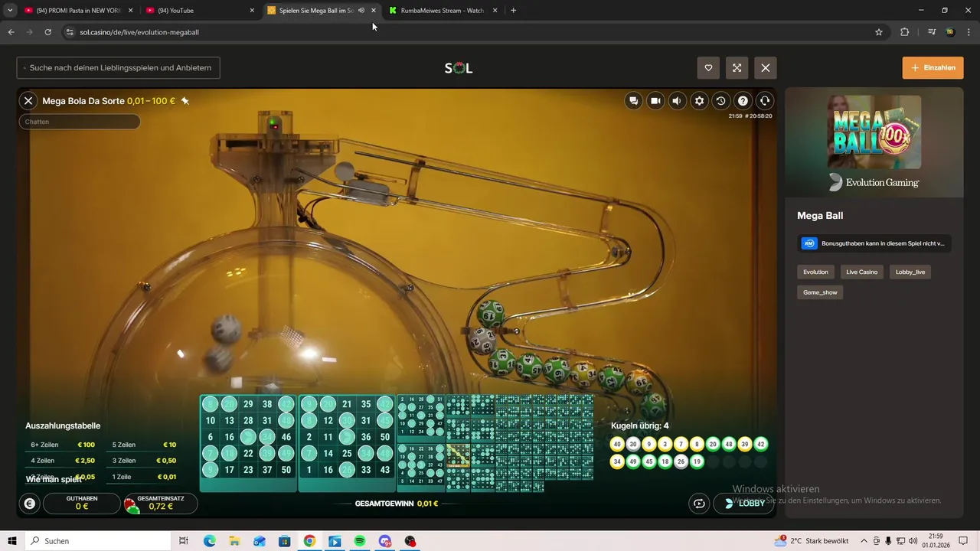Click the highlighted yellow mini bingo card

coord(458,455)
